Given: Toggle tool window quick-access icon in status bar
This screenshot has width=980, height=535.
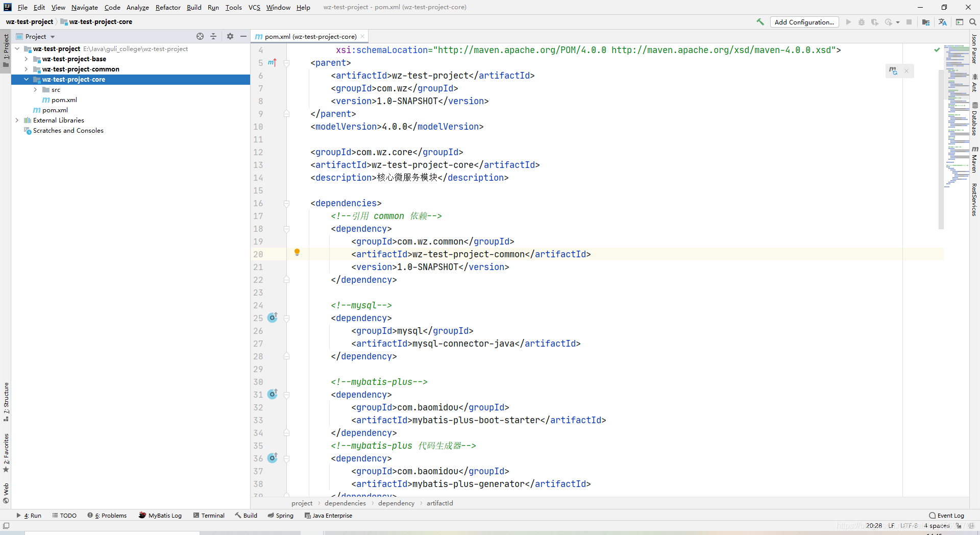Looking at the screenshot, I should pyautogui.click(x=6, y=526).
